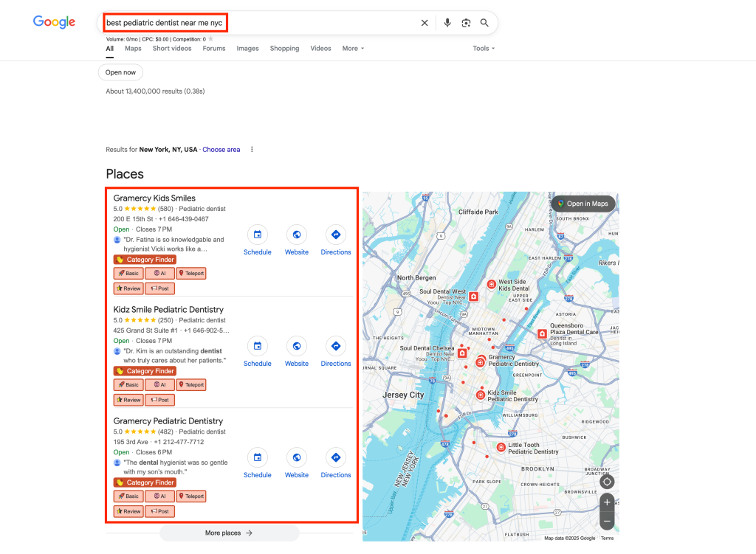Click Category Finder under Gramercy Pediatric Dentistry
This screenshot has width=756, height=554.
[x=145, y=482]
